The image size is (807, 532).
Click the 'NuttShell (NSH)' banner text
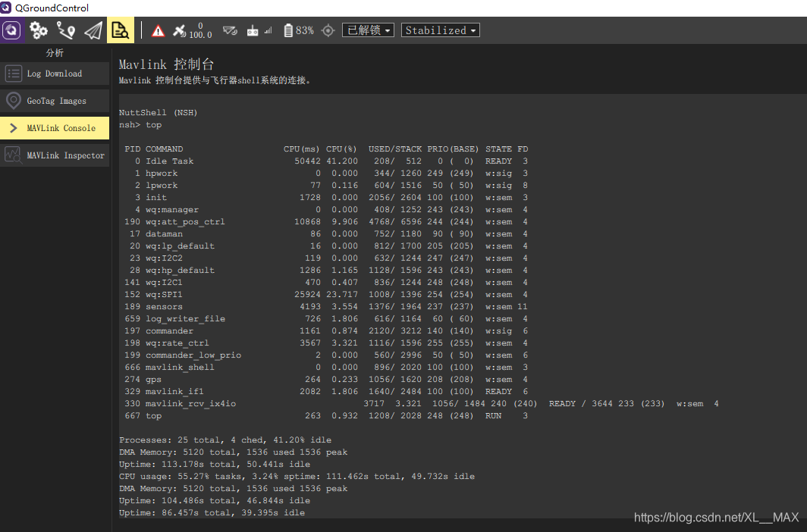[x=158, y=113]
